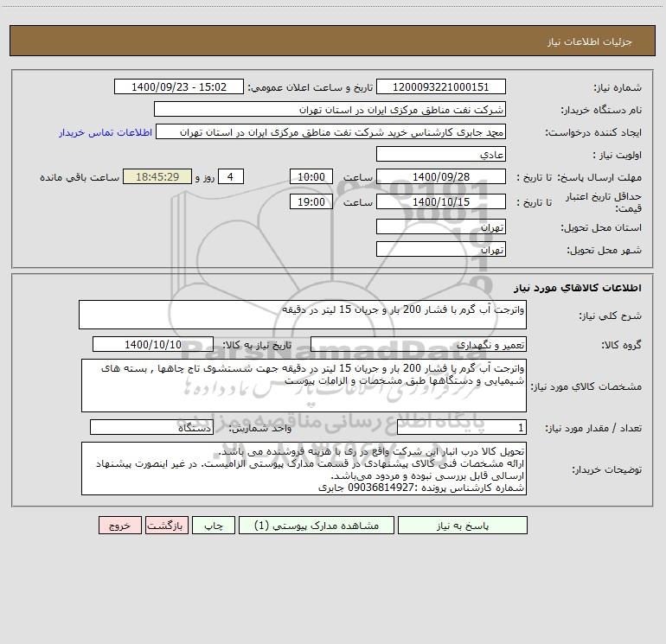
Task: Click the ساعت باقی مانده text
Action: (x=80, y=177)
